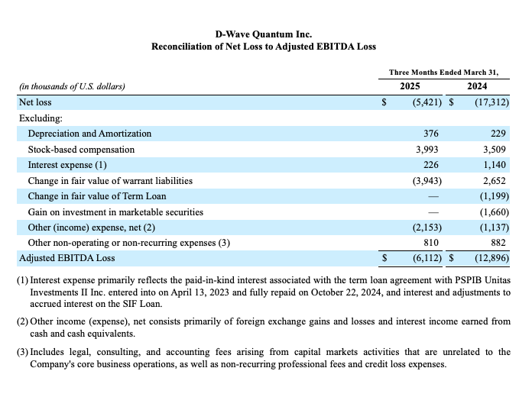
Task: Click the non-recurring expenses value 810
Action: [x=433, y=243]
